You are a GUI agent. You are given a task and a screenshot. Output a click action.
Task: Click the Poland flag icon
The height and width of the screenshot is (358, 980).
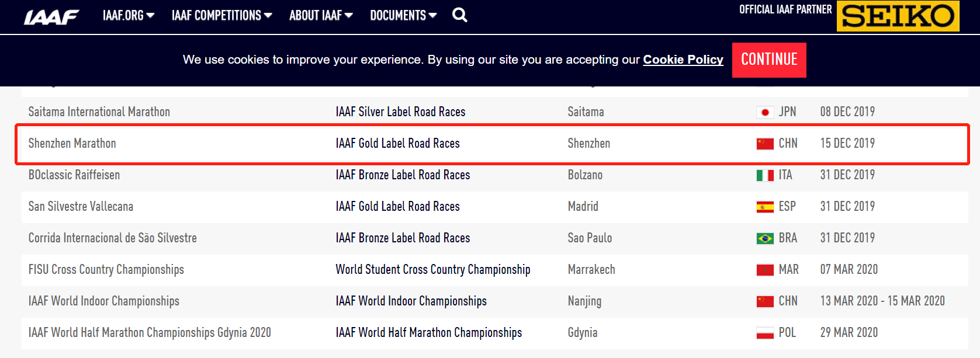(x=765, y=333)
